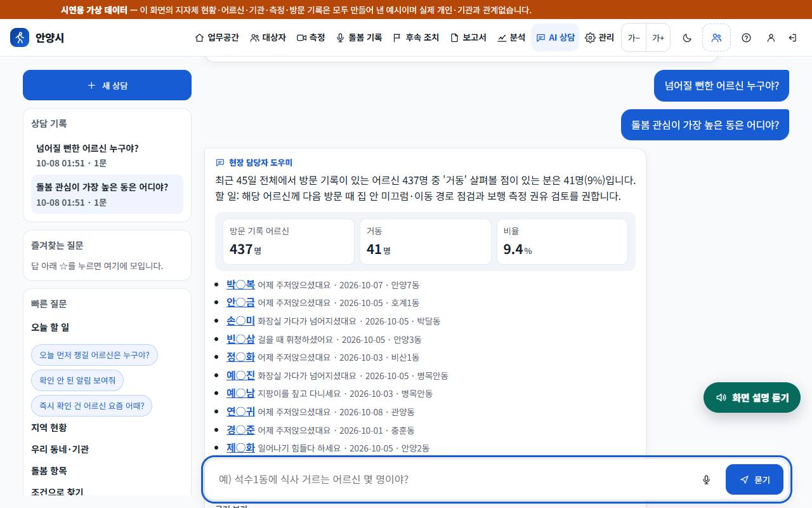812x508 pixels.
Task: Click the 상담 기록 panel heading
Action: tap(49, 123)
